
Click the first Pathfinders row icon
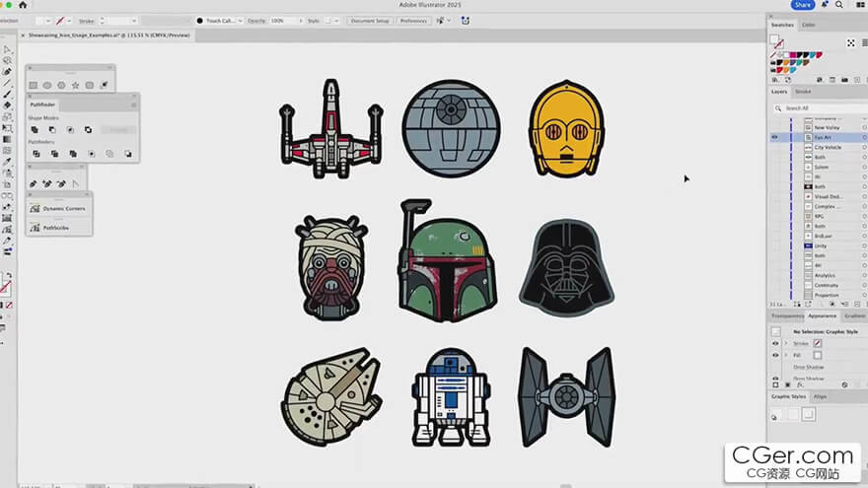[x=34, y=153]
